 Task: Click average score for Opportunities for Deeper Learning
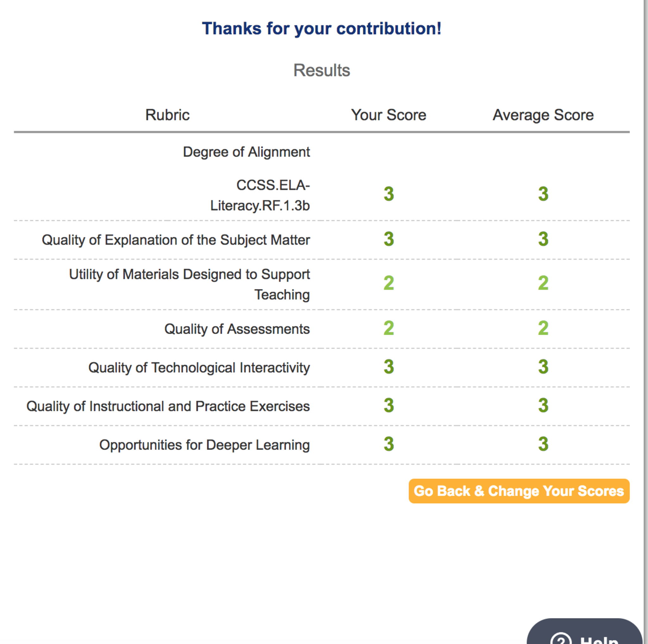point(543,444)
